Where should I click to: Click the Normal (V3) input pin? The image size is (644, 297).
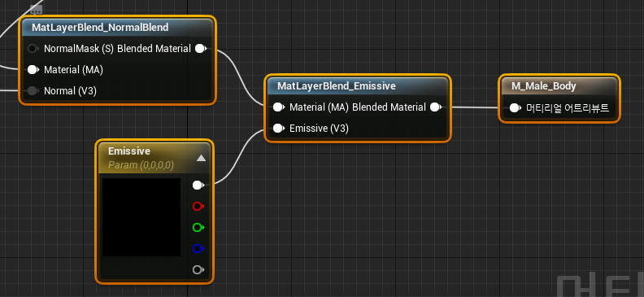point(33,91)
